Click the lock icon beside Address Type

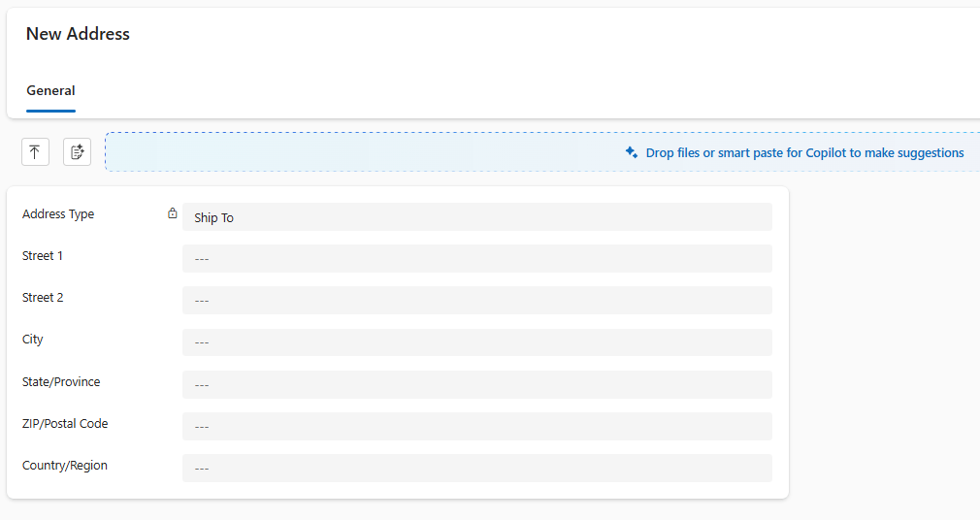click(173, 214)
